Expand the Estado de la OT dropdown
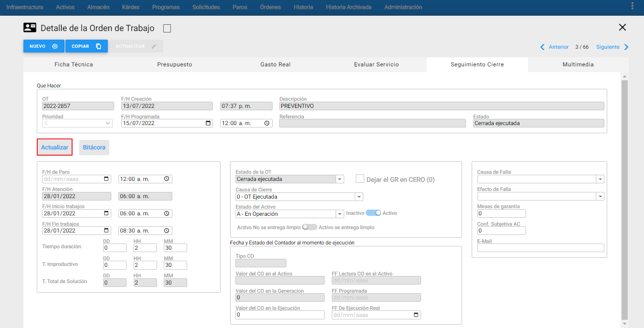This screenshot has height=328, width=644. click(340, 180)
